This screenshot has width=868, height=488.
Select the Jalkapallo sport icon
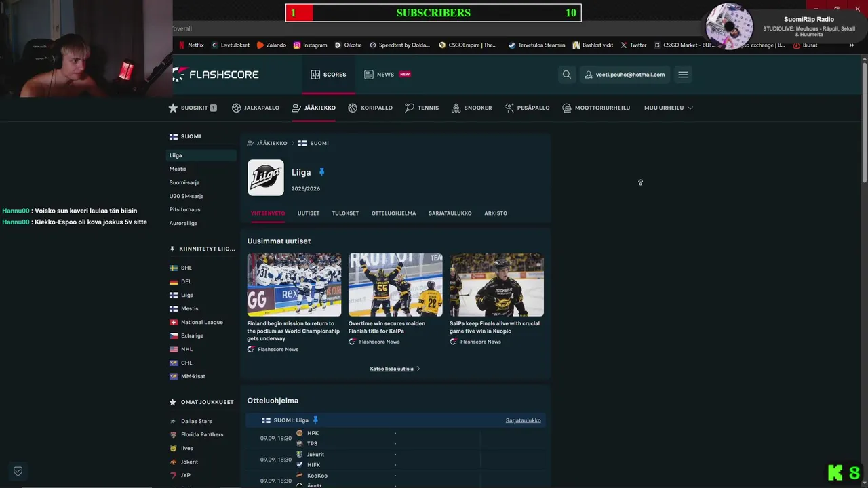click(x=236, y=108)
